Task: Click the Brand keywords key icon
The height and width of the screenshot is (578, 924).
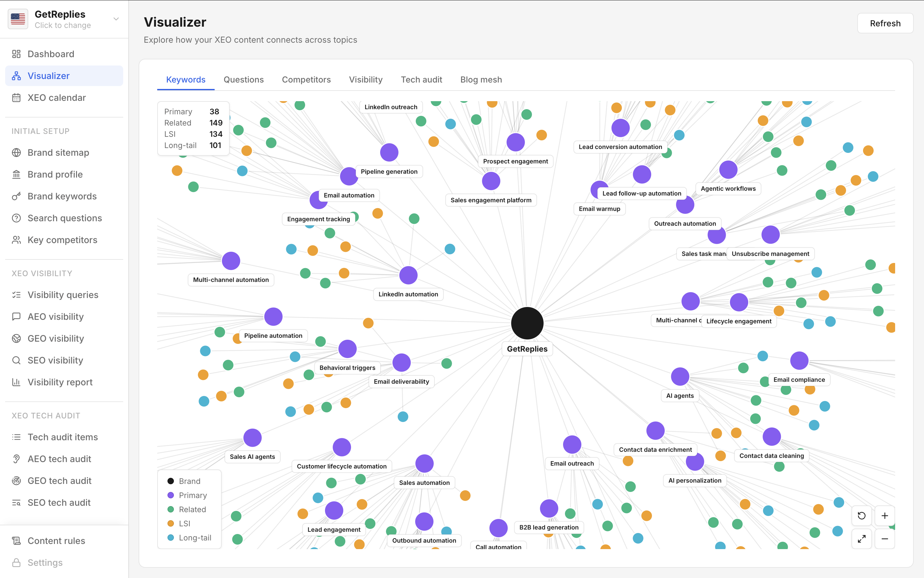Action: [16, 196]
